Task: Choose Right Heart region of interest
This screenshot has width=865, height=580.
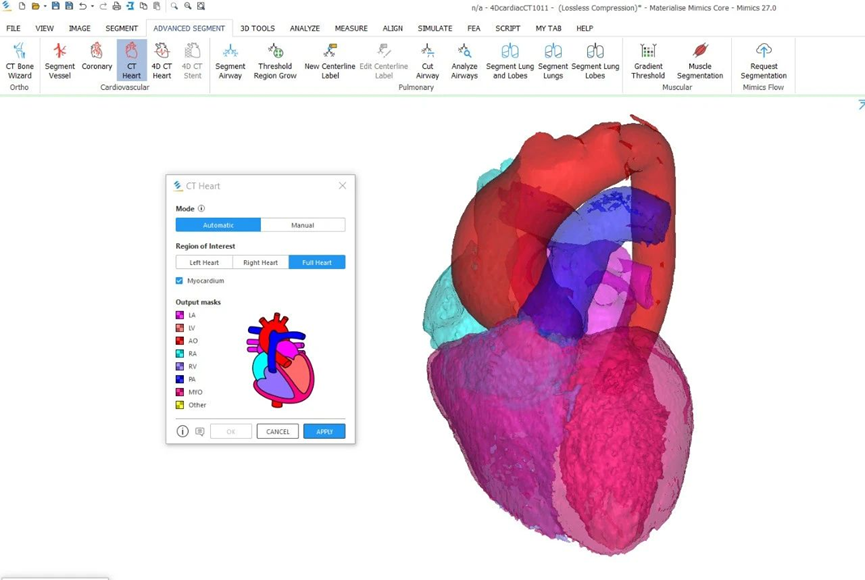Action: 260,262
